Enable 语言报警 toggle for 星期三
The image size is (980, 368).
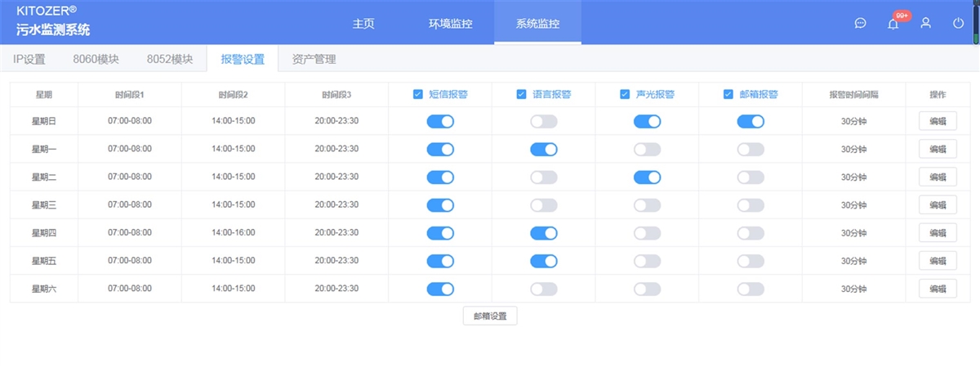click(544, 205)
